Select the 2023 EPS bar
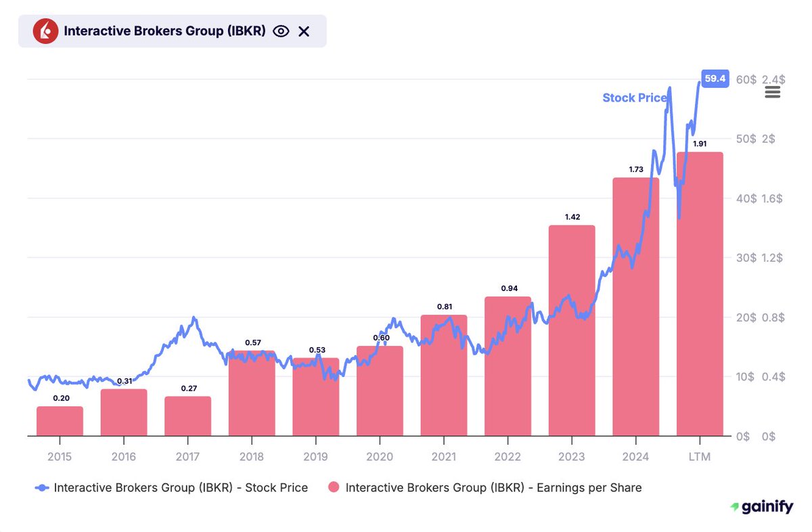 click(572, 330)
